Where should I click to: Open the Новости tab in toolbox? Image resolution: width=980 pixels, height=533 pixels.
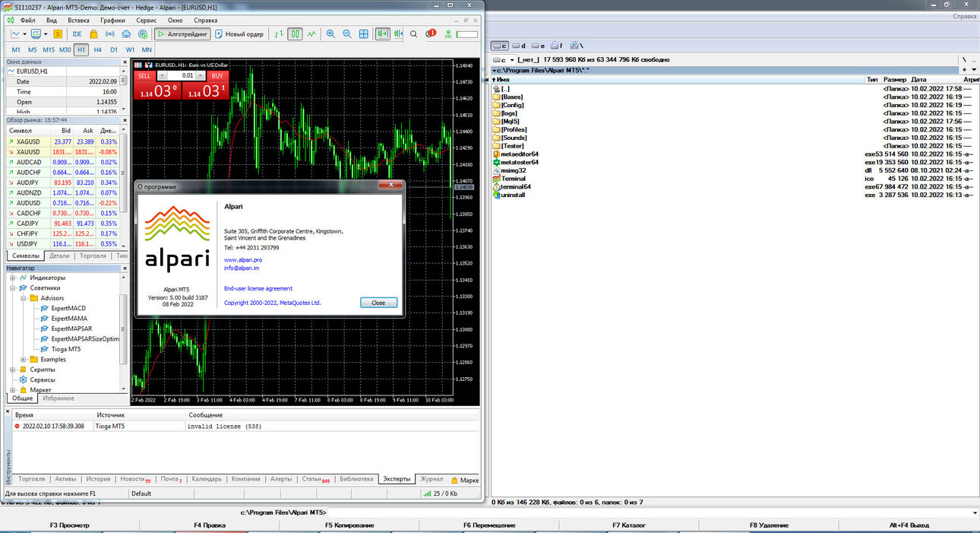pos(135,479)
